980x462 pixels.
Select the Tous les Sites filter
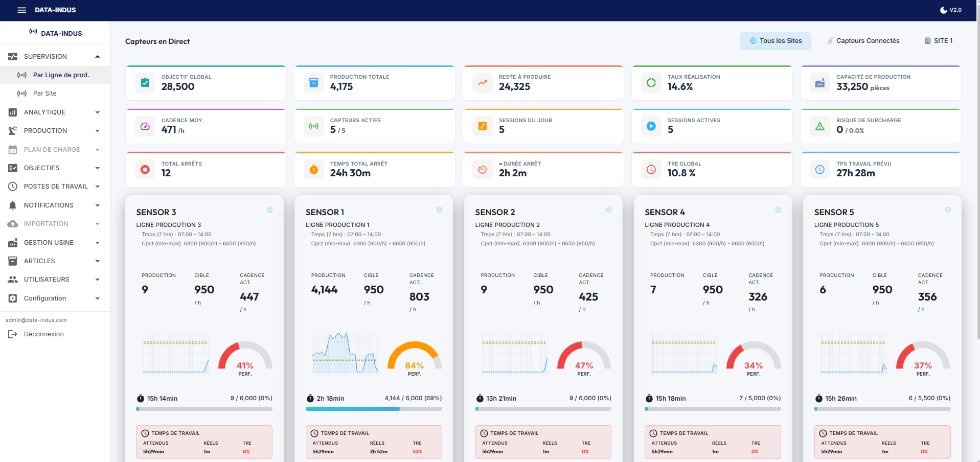point(775,41)
